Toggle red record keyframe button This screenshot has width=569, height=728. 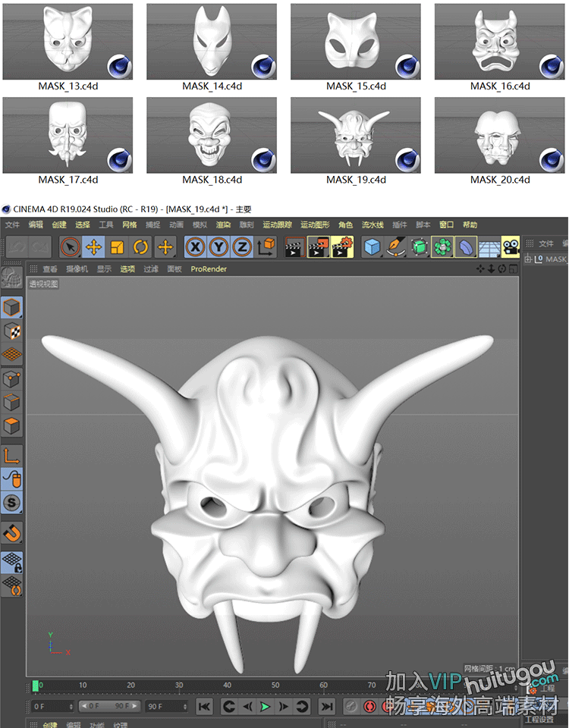pyautogui.click(x=371, y=707)
